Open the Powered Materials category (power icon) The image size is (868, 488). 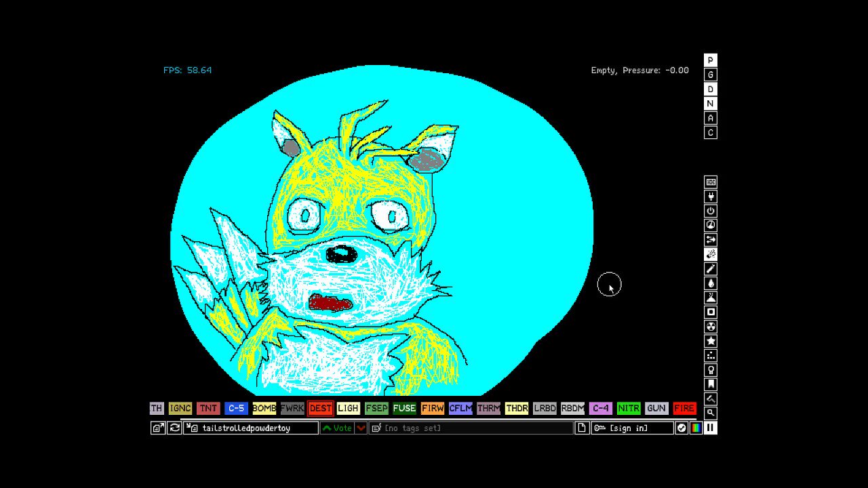pyautogui.click(x=711, y=211)
